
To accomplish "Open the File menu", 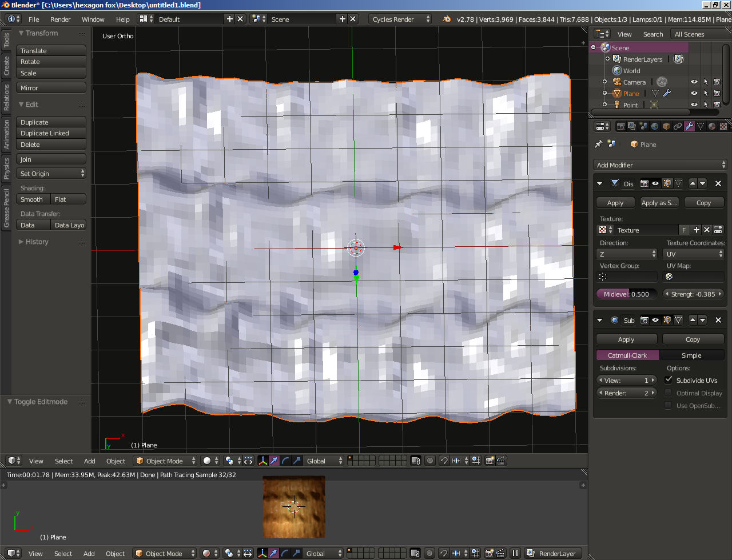I will coord(34,19).
